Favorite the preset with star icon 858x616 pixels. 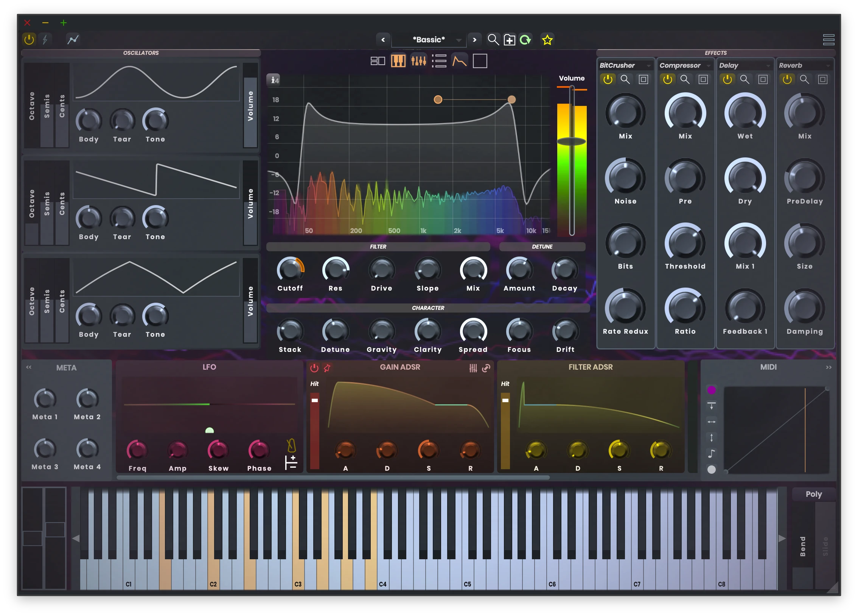coord(547,40)
